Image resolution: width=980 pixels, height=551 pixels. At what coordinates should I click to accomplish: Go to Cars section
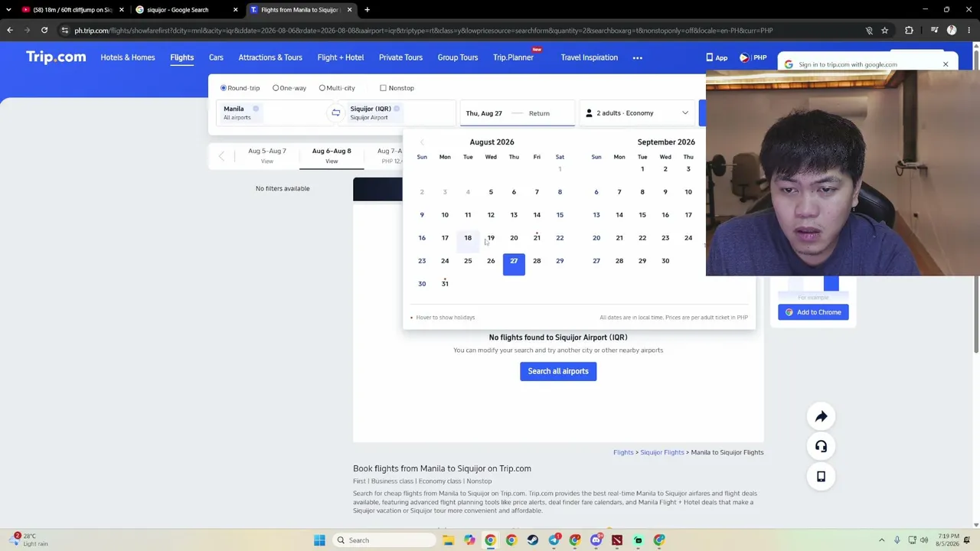pos(216,57)
